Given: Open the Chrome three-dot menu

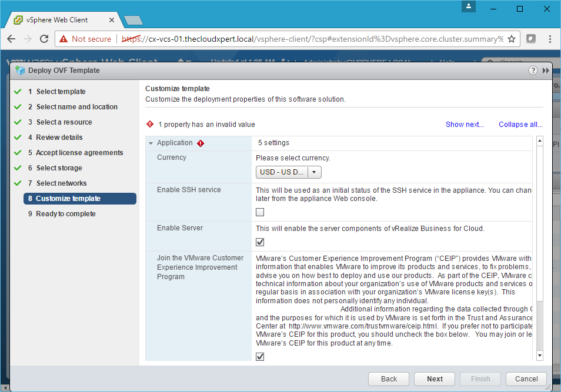Looking at the screenshot, I should (549, 39).
